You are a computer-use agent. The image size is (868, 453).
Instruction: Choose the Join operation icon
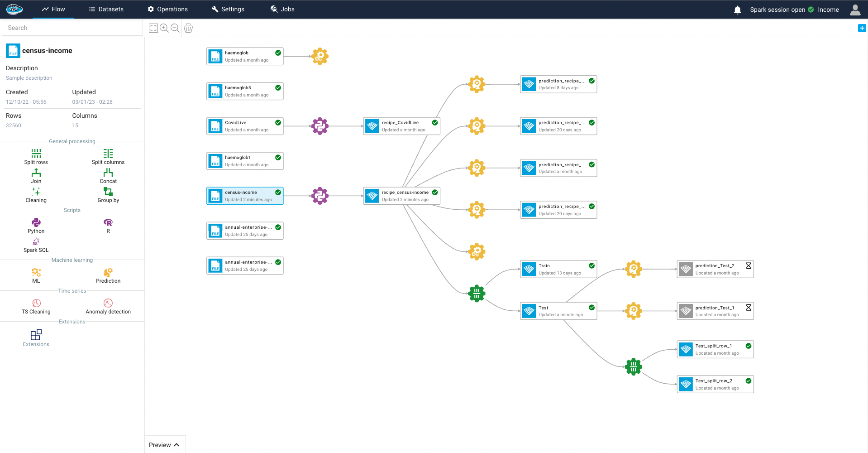pyautogui.click(x=36, y=173)
